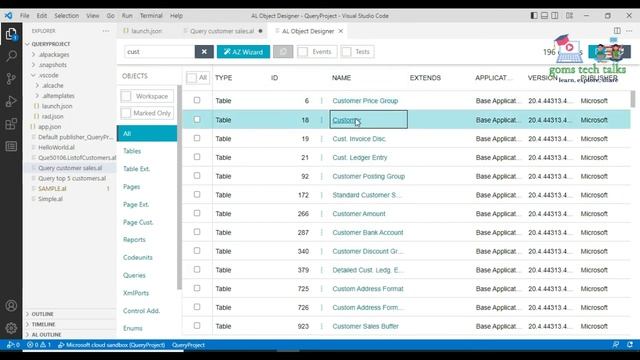Launch the AZ Wizard
The height and width of the screenshot is (360, 640).
[x=243, y=52]
